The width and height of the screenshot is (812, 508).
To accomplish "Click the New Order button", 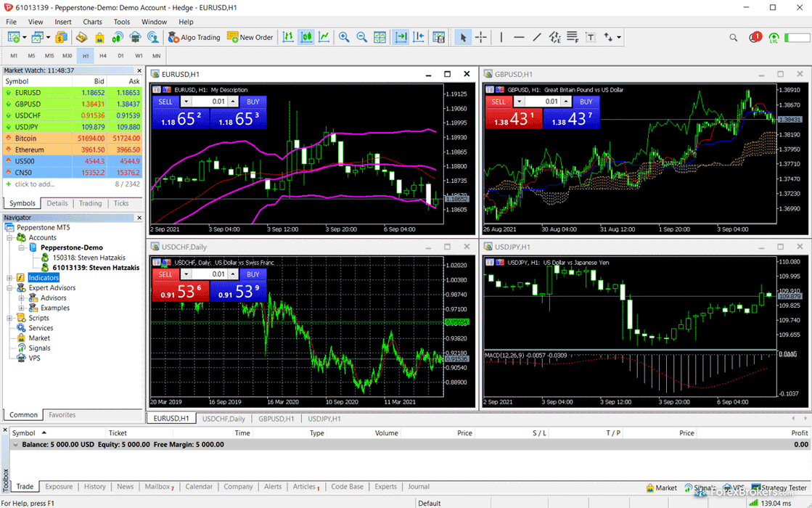I will tap(250, 37).
